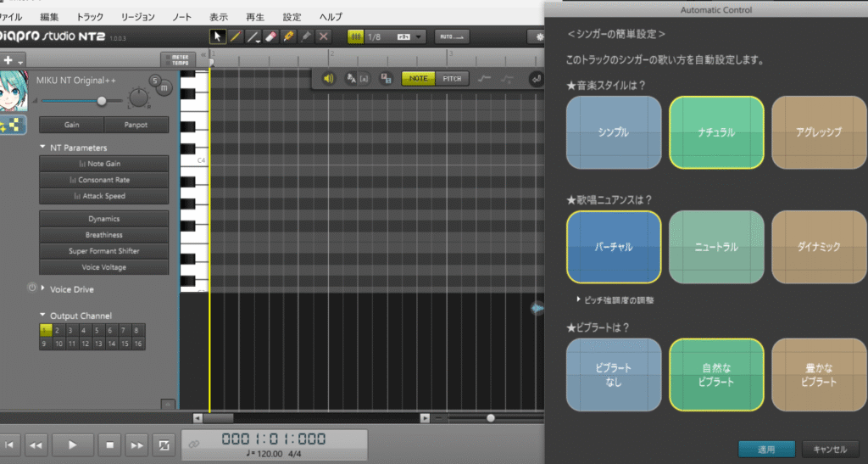The width and height of the screenshot is (868, 464).
Task: Collapse the Output Channel section
Action: [x=42, y=315]
